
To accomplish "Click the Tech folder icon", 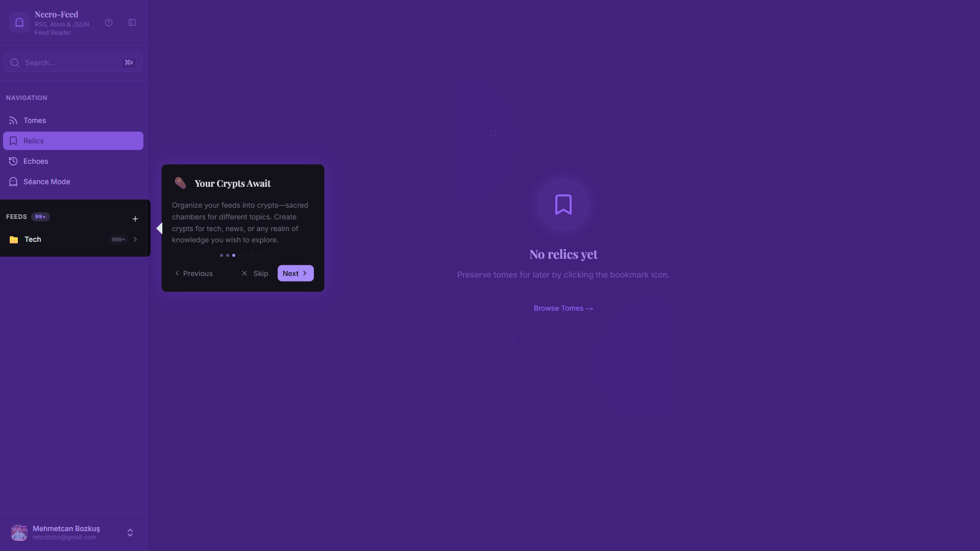I will click(x=14, y=240).
